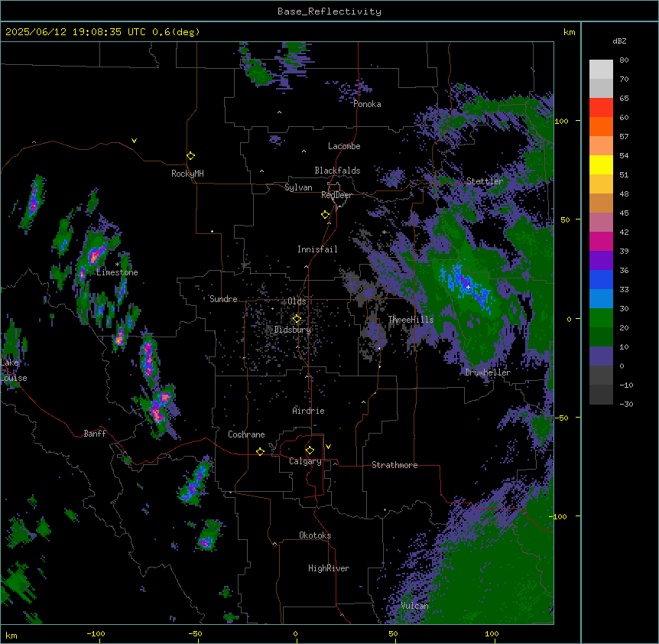Click the Lake Louise label

[x=14, y=370]
